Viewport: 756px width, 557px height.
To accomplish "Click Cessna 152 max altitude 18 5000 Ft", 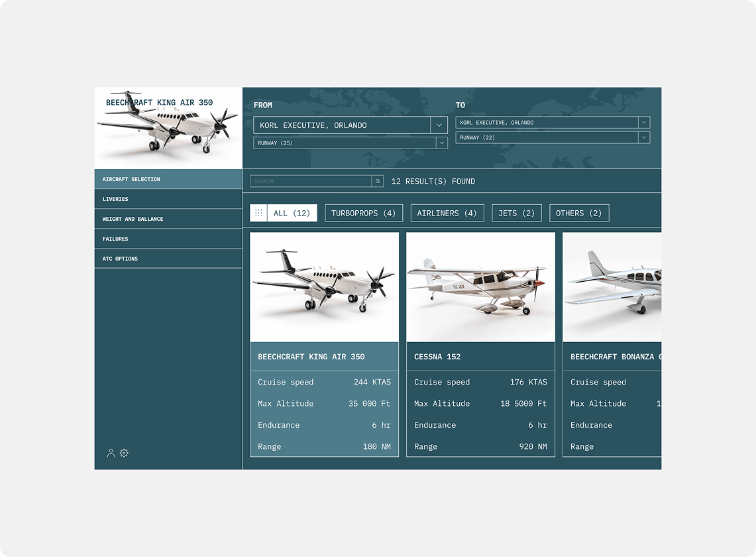I will coord(523,404).
